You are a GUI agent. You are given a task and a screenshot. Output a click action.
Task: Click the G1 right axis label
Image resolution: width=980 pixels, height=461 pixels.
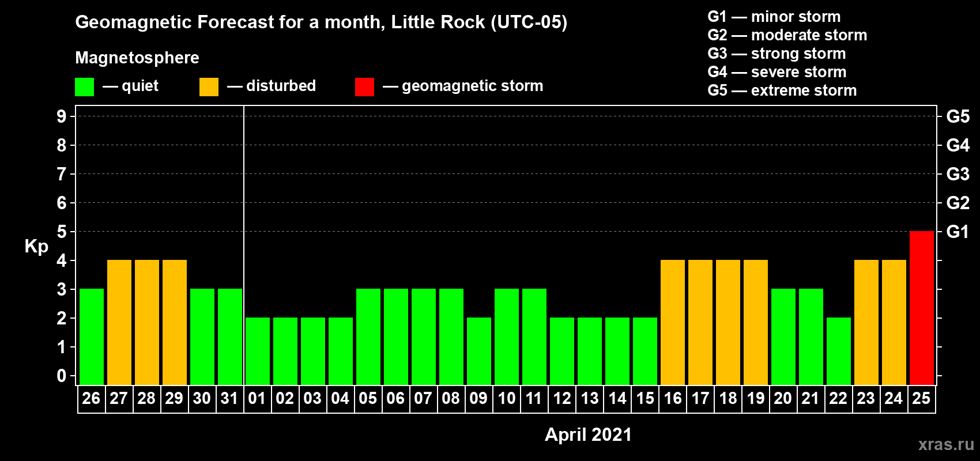tap(958, 232)
